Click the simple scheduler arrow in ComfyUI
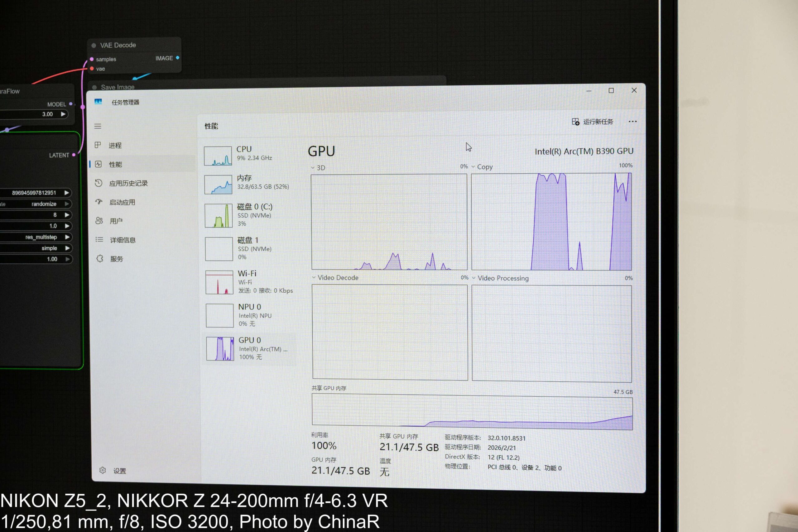This screenshot has height=532, width=798. pyautogui.click(x=67, y=248)
